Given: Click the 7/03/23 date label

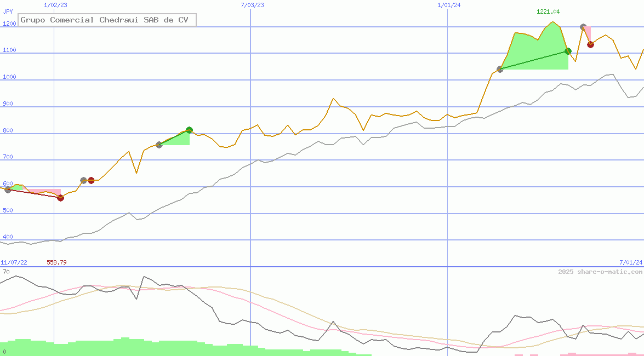Looking at the screenshot, I should click(252, 5).
